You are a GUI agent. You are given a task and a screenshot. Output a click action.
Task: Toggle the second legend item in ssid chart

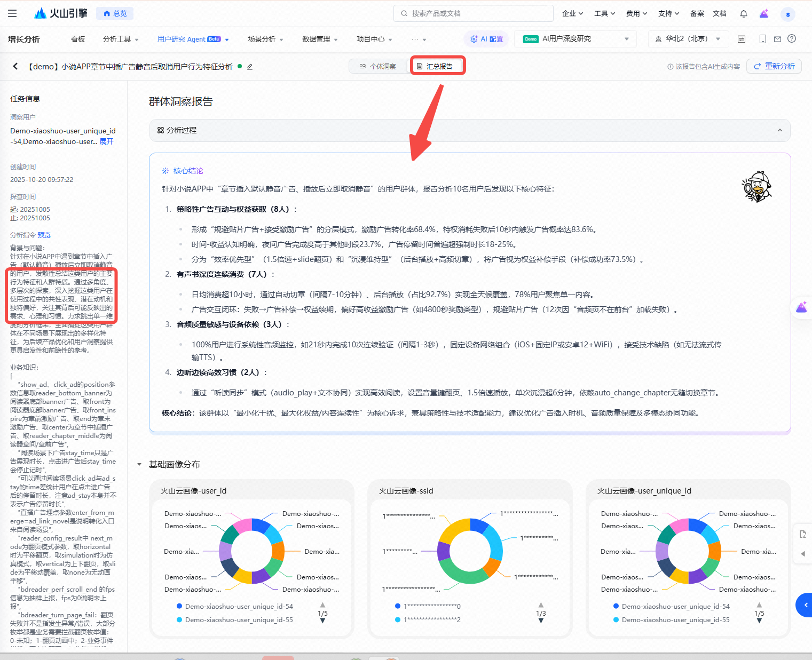(x=428, y=619)
